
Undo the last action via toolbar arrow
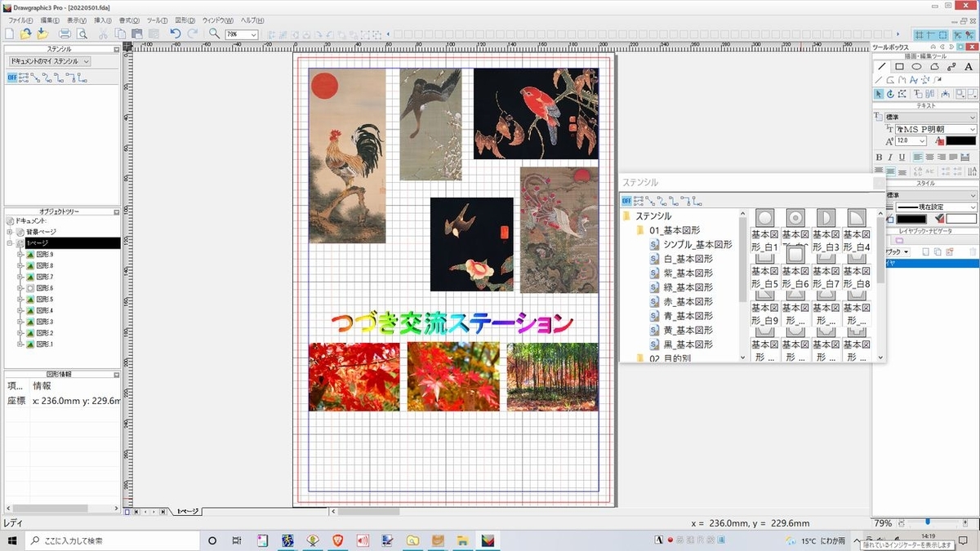(176, 33)
